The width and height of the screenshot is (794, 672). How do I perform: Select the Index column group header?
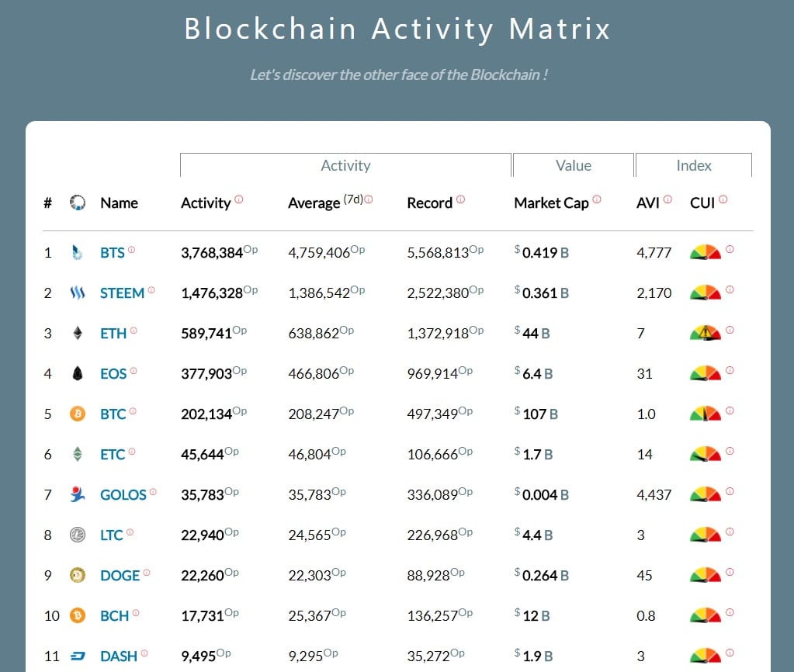(693, 165)
